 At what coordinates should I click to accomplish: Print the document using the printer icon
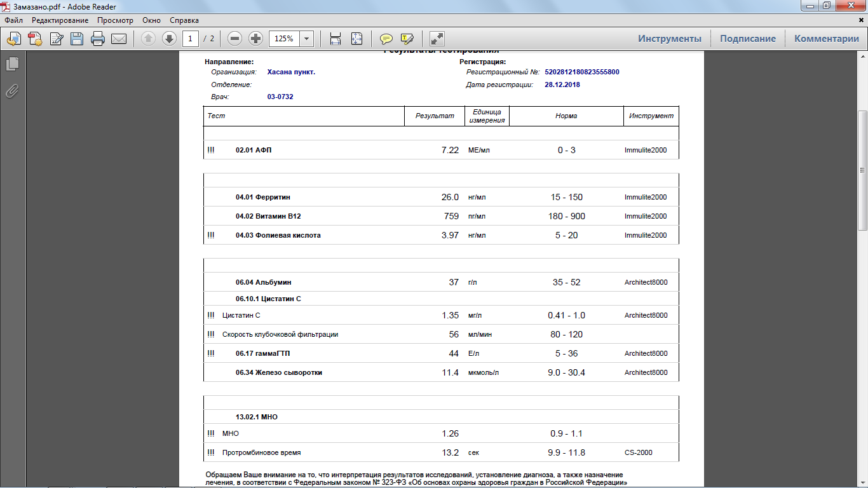click(98, 39)
